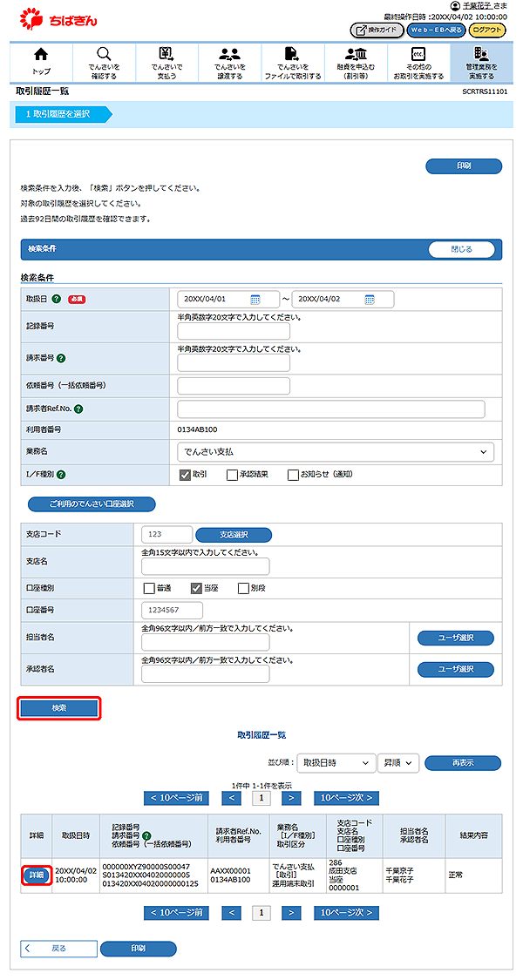Click the 正常 result text in the row
523x980 pixels.
coord(455,875)
